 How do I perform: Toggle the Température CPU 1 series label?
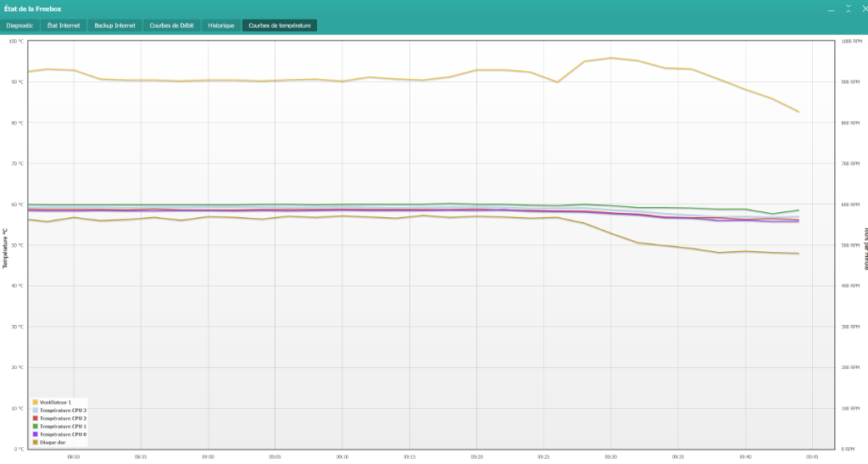click(x=64, y=426)
